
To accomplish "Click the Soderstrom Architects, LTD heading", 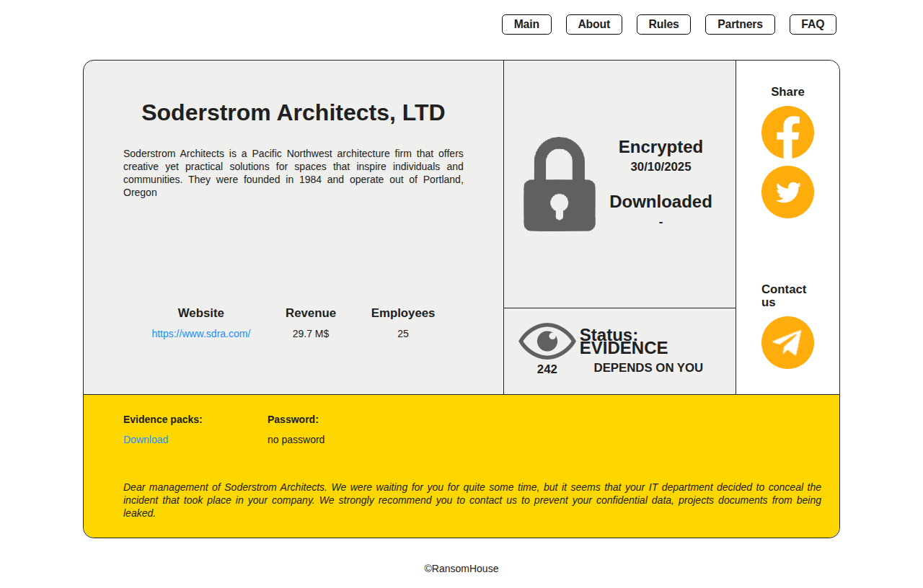I will point(293,112).
